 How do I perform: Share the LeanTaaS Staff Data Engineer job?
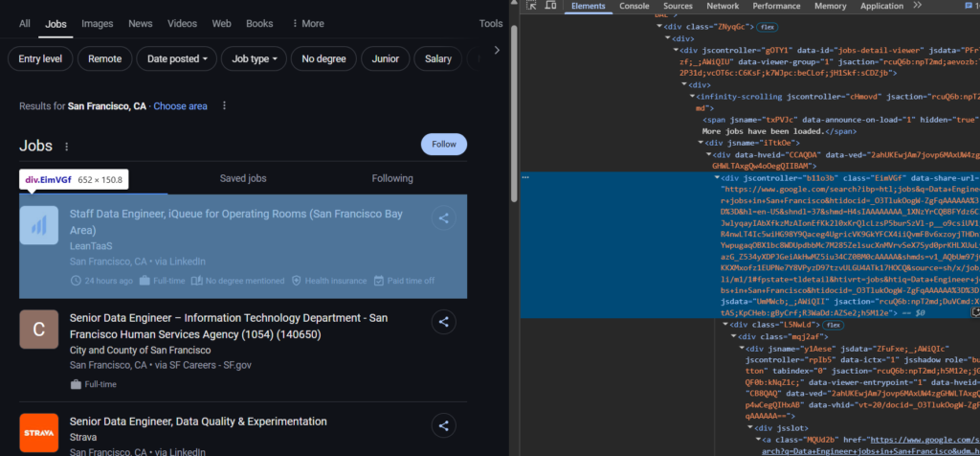tap(443, 218)
